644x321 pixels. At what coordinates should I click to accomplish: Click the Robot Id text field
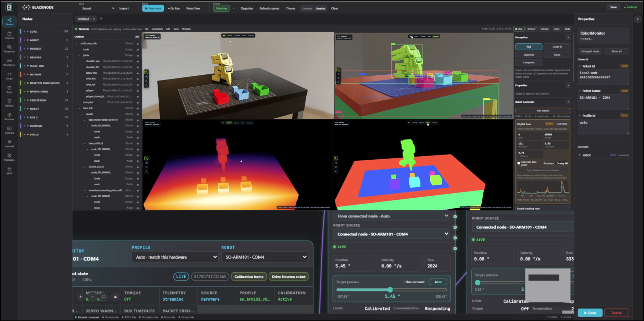pyautogui.click(x=603, y=77)
